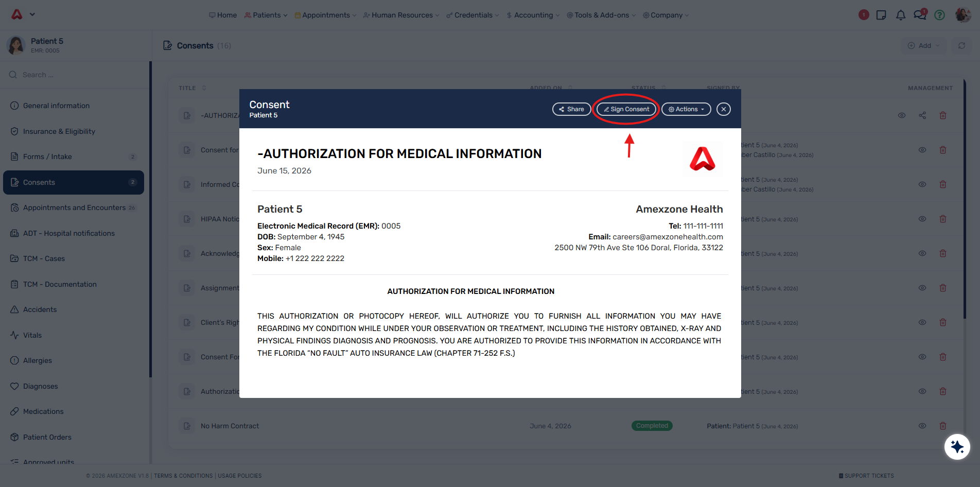The image size is (980, 487).
Task: Open the chat messages icon
Action: point(920,14)
